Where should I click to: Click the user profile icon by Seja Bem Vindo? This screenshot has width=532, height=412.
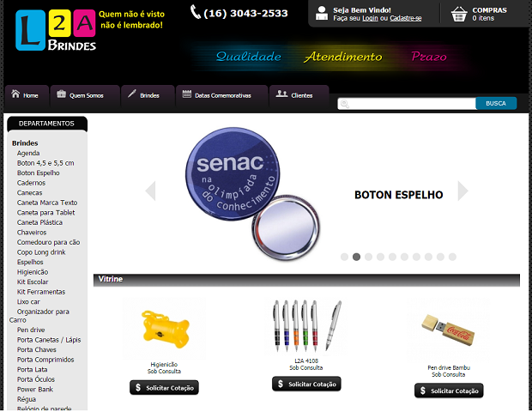click(x=321, y=13)
